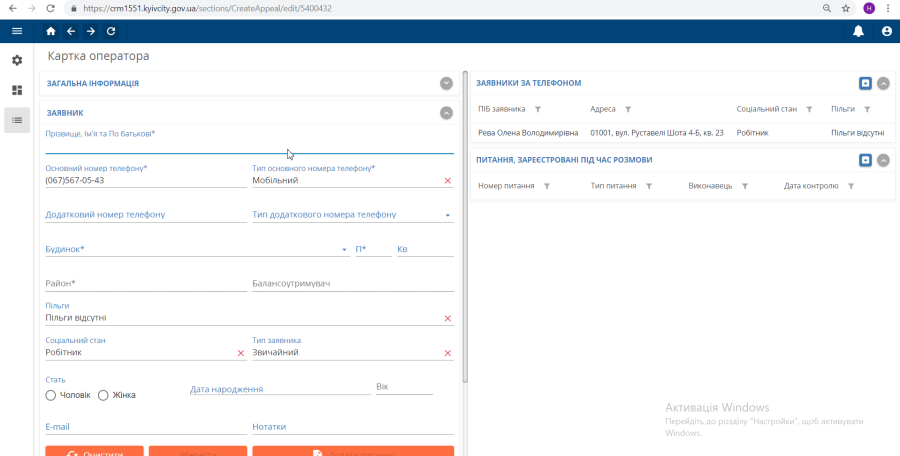The width and height of the screenshot is (900, 456).
Task: Select the Чоловік radio button
Action: pyautogui.click(x=51, y=395)
